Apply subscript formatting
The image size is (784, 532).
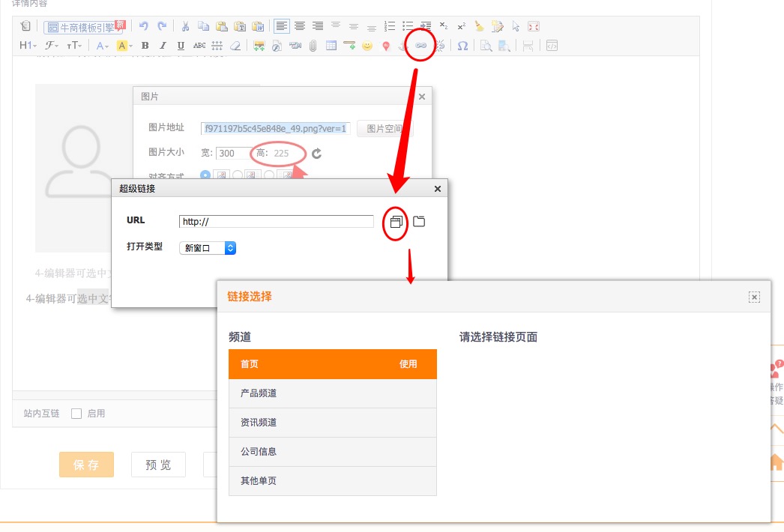pyautogui.click(x=444, y=26)
